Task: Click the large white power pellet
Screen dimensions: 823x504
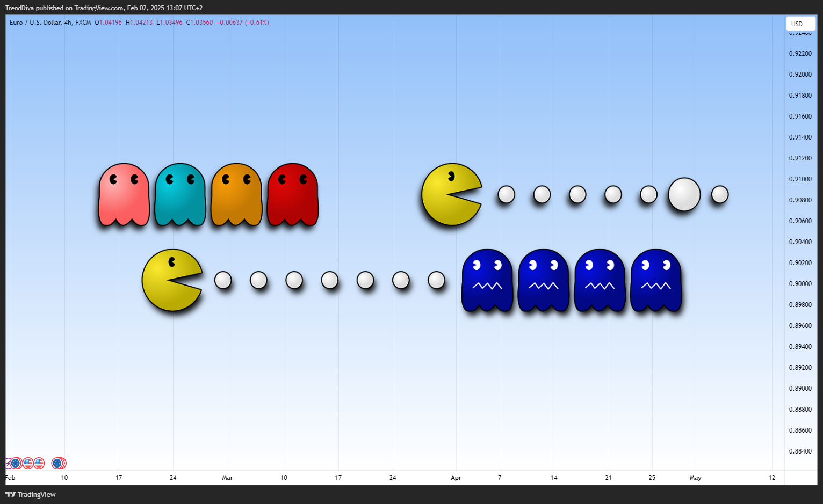Action: point(684,194)
